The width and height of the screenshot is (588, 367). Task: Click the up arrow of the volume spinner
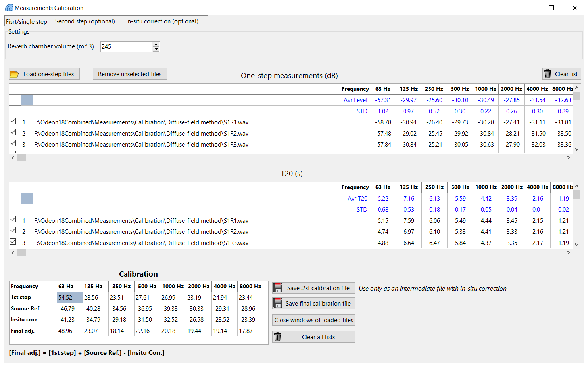point(156,44)
